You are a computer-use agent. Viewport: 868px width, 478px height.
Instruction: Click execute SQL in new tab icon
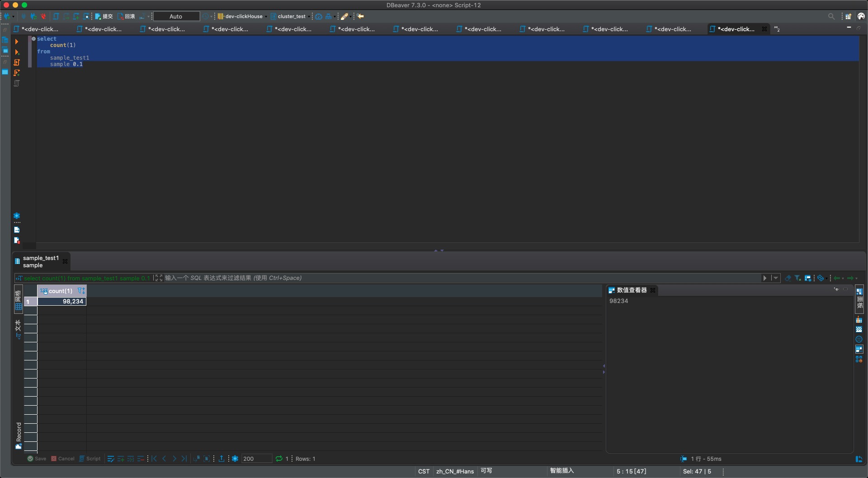(x=17, y=52)
